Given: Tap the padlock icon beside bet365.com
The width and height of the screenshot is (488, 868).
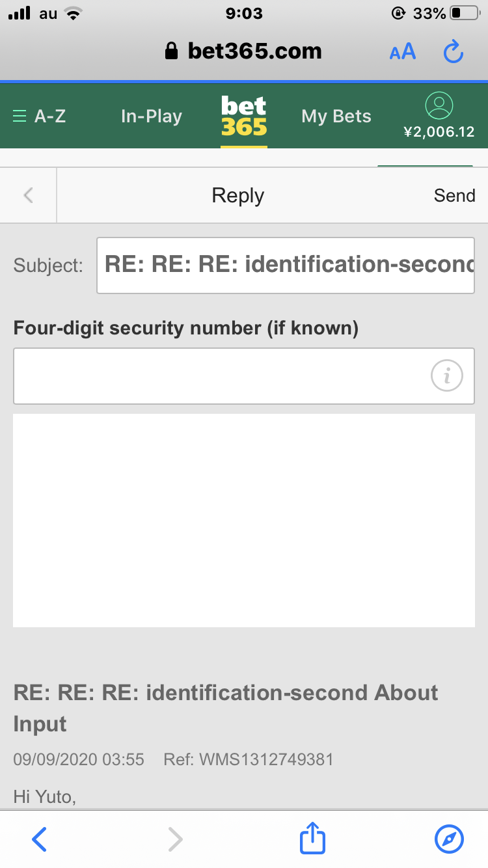Looking at the screenshot, I should click(172, 51).
